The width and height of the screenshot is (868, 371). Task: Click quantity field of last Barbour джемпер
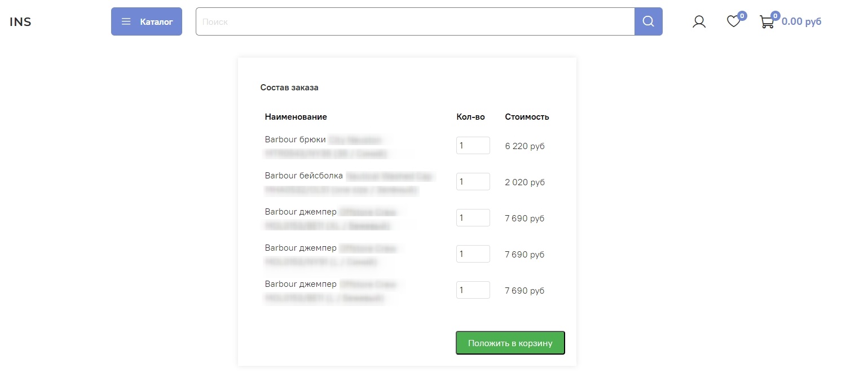click(x=473, y=290)
